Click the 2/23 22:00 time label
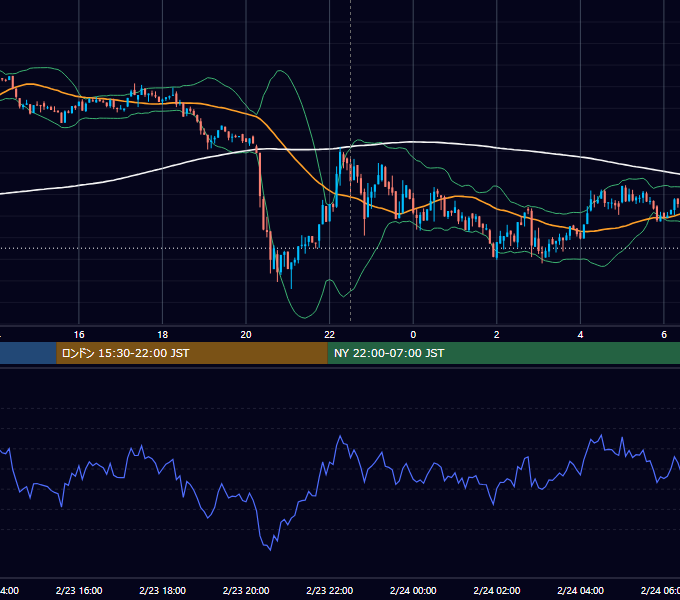Screen dimensions: 680x600 click(x=330, y=590)
